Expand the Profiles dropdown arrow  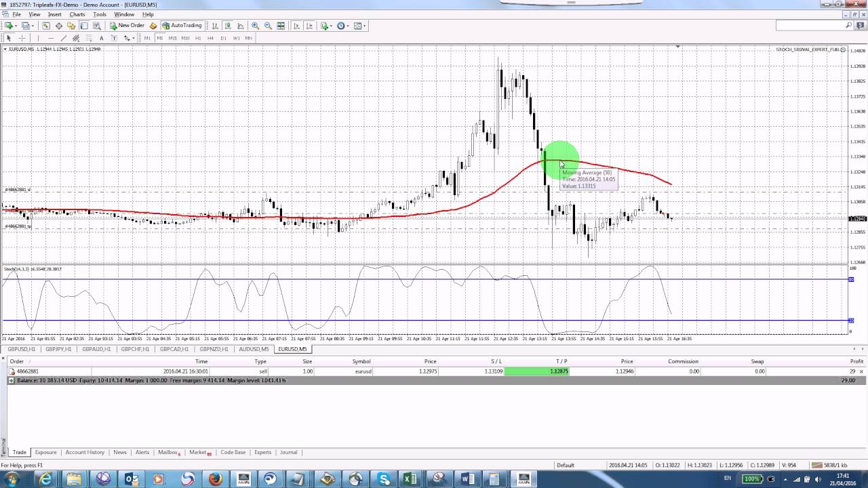(33, 26)
